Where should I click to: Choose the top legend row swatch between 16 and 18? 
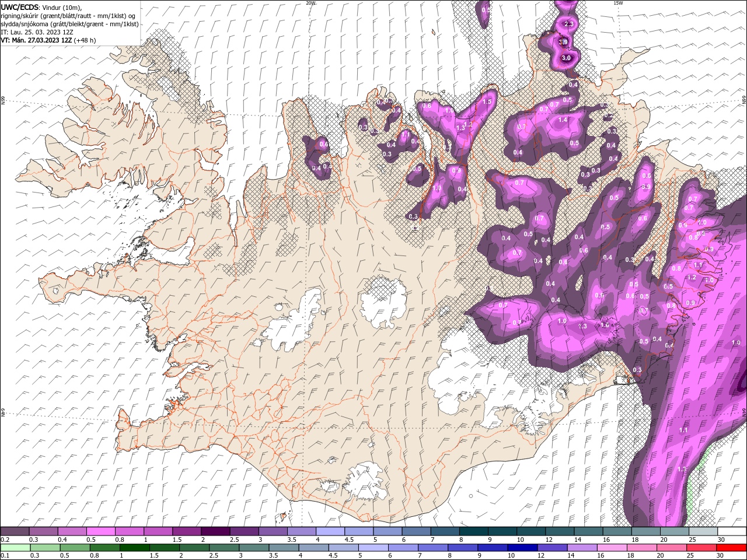(x=617, y=531)
